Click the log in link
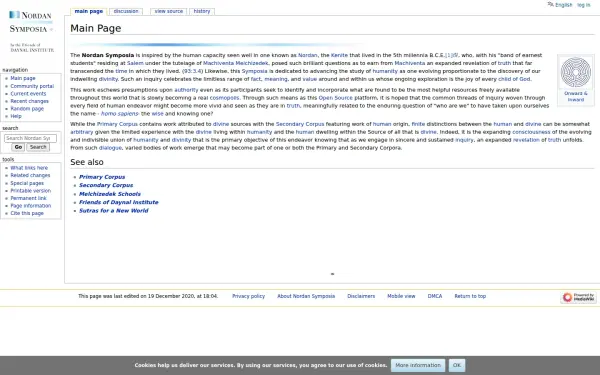The width and height of the screenshot is (600, 375). tap(584, 5)
